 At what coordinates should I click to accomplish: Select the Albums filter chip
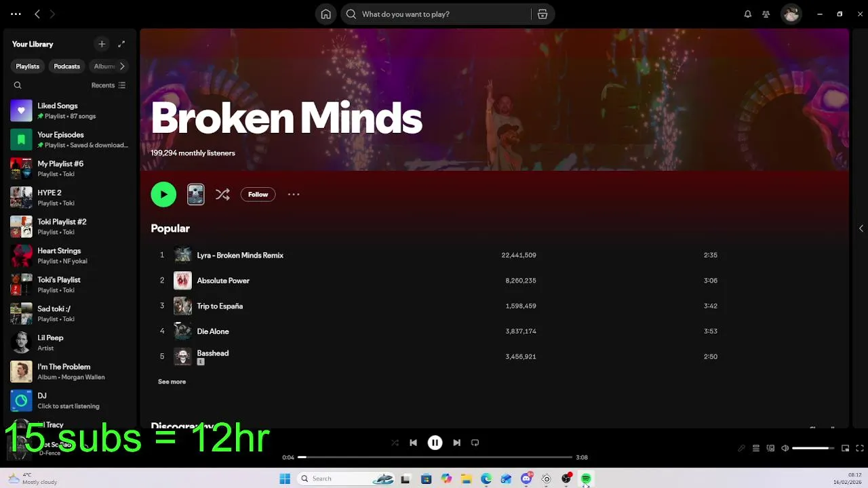[x=103, y=66]
